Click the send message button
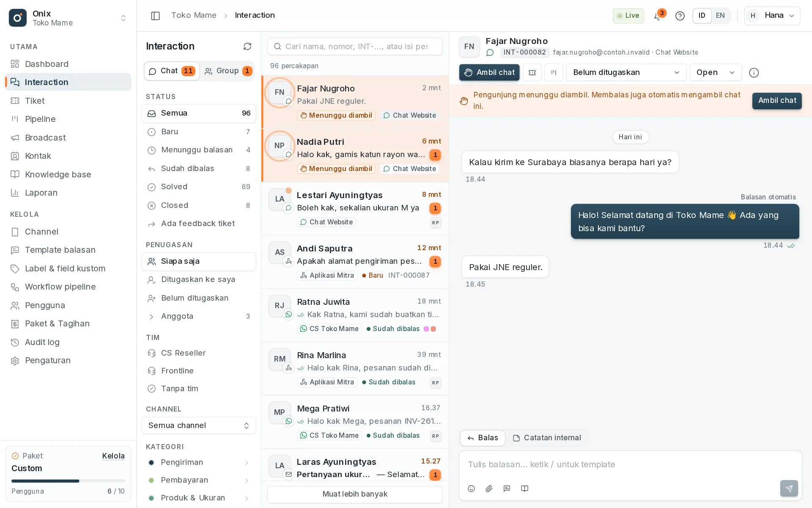The image size is (812, 508). pyautogui.click(x=789, y=489)
